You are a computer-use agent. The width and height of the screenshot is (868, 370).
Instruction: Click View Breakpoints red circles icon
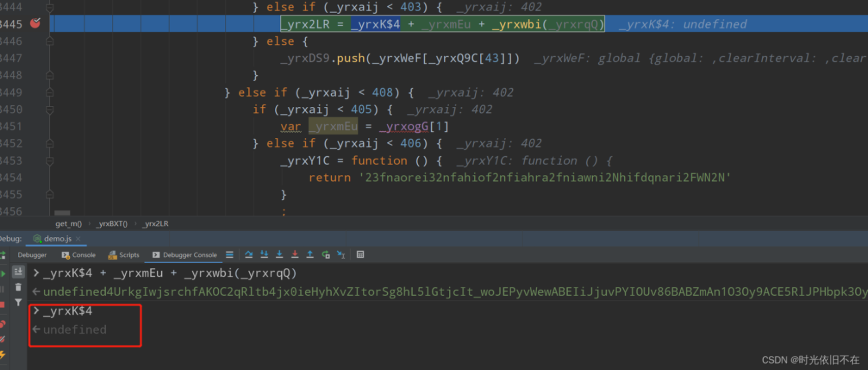3,324
